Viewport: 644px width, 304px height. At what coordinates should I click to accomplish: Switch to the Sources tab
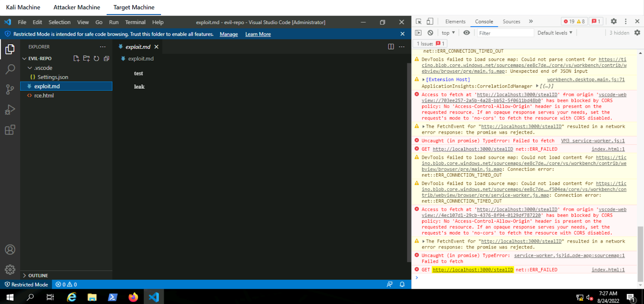pos(511,22)
